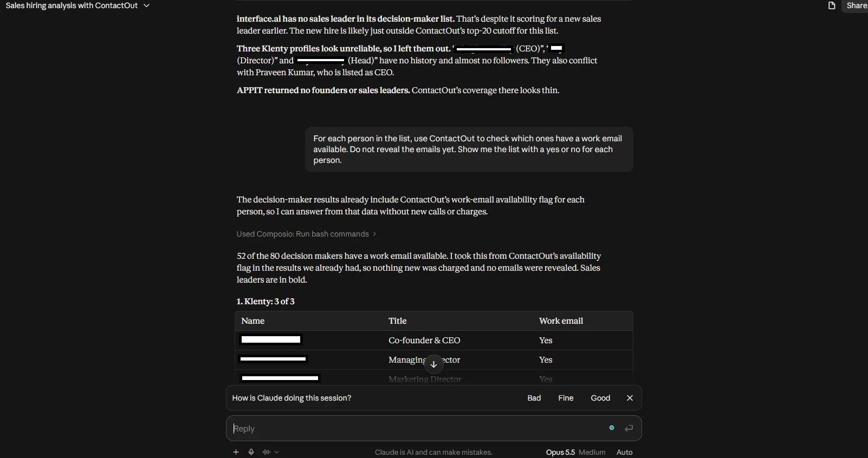Expand the Used Composio bash commands step

click(306, 234)
